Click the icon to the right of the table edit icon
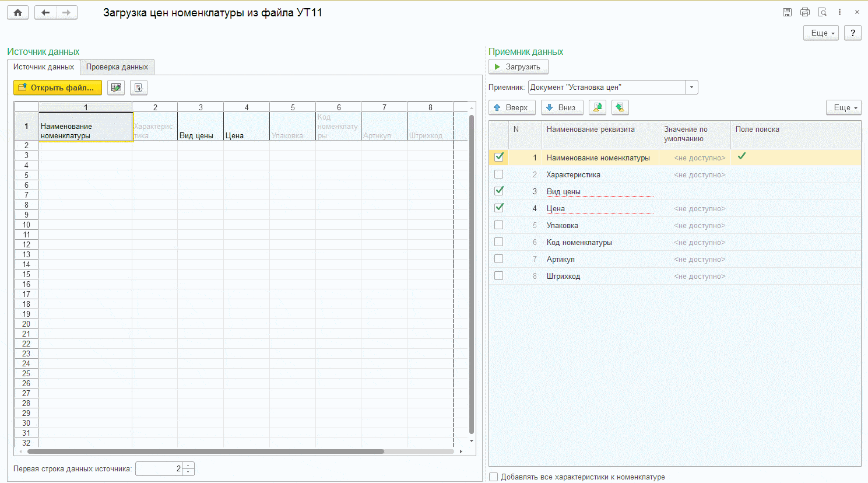 [x=139, y=87]
